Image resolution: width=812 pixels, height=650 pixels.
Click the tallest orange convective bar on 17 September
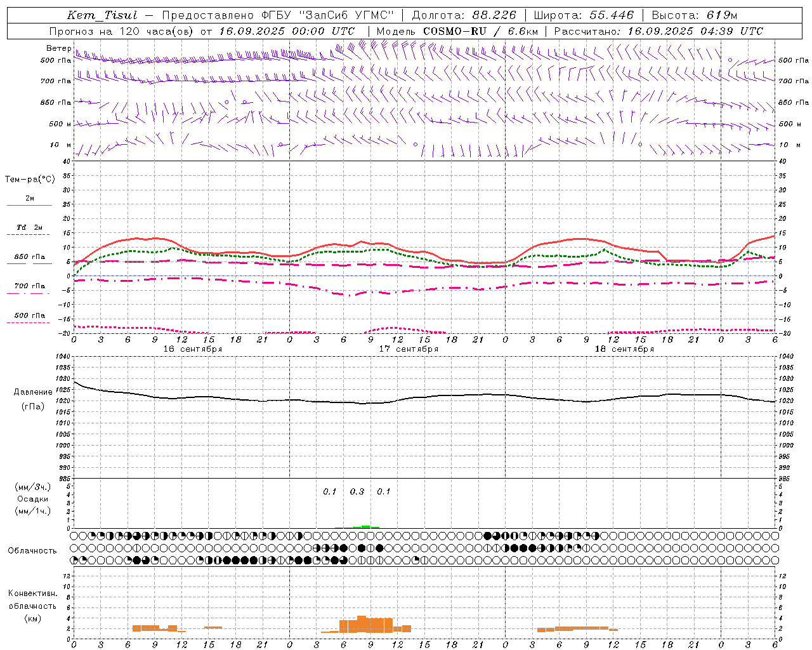pyautogui.click(x=362, y=624)
